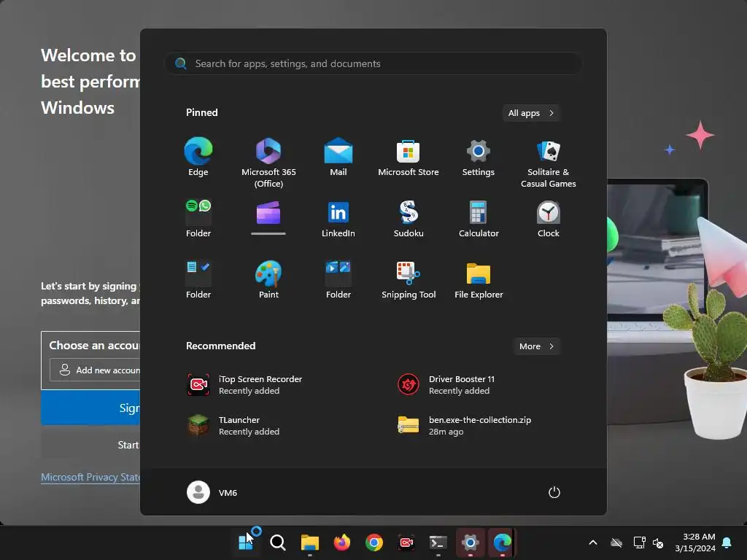747x560 pixels.
Task: Open File Explorer from pinned apps
Action: (x=479, y=279)
